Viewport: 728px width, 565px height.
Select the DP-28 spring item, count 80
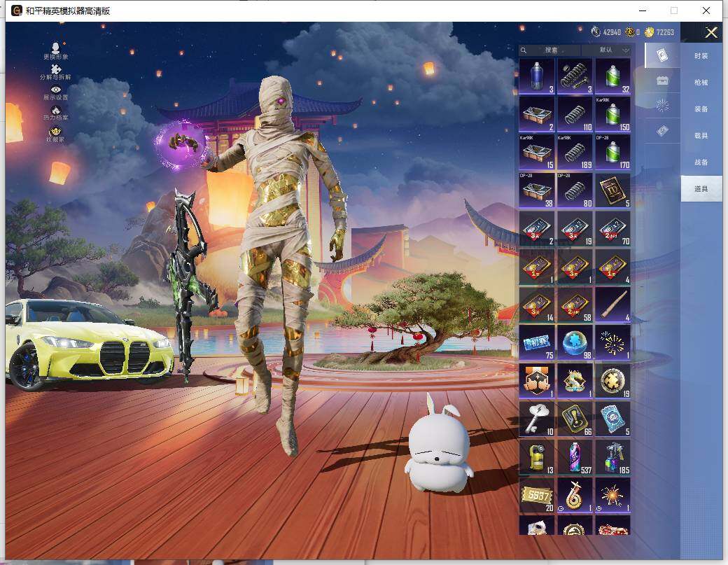coord(575,190)
